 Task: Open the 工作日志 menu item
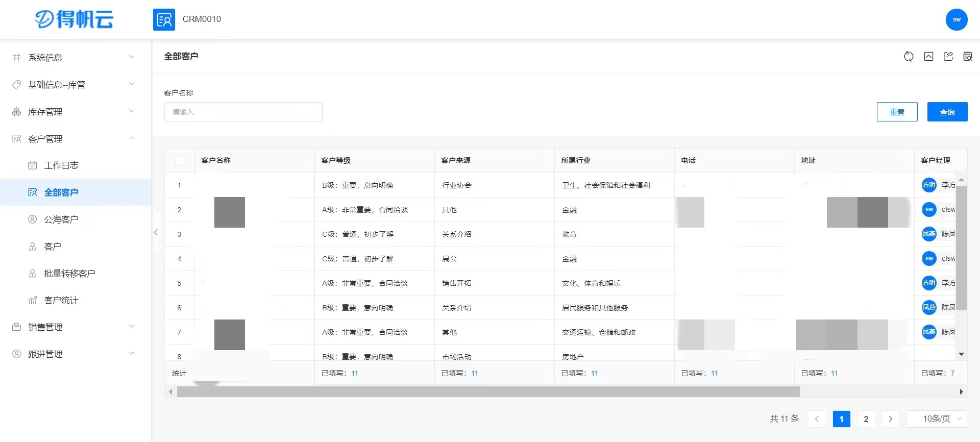click(x=76, y=165)
